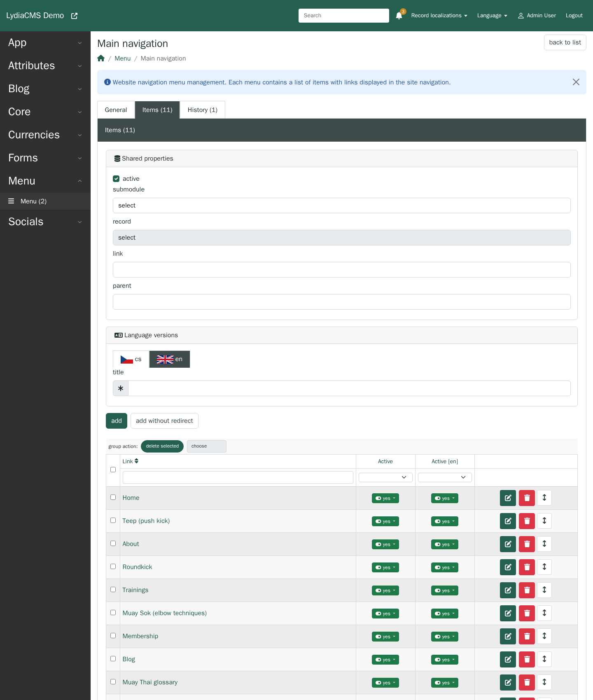
Task: Click the move handle for Trainings row
Action: [544, 590]
